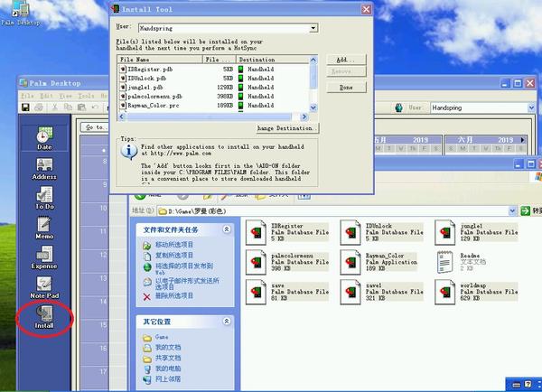Viewport: 542px width, 392px height.
Task: Open the Memo section icon
Action: tap(43, 226)
